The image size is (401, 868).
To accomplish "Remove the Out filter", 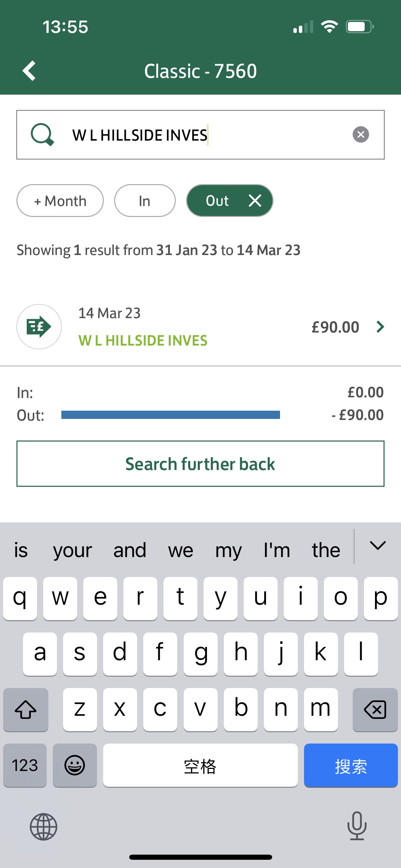I will pos(255,201).
